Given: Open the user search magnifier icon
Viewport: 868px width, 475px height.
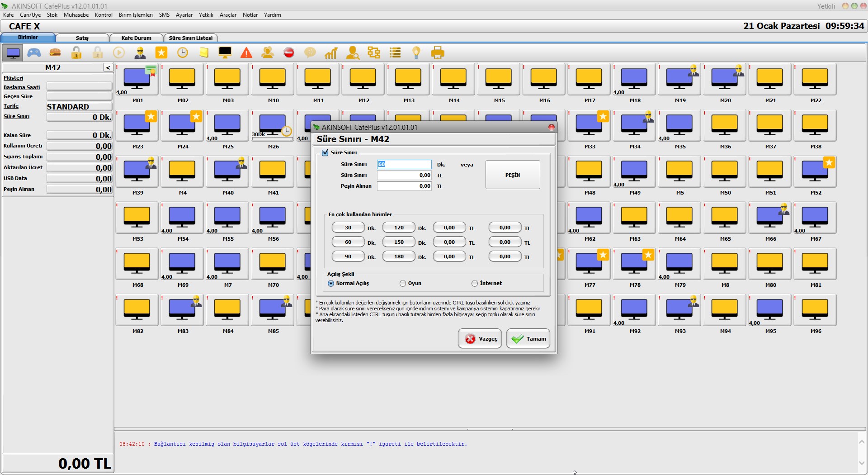Looking at the screenshot, I should [352, 53].
